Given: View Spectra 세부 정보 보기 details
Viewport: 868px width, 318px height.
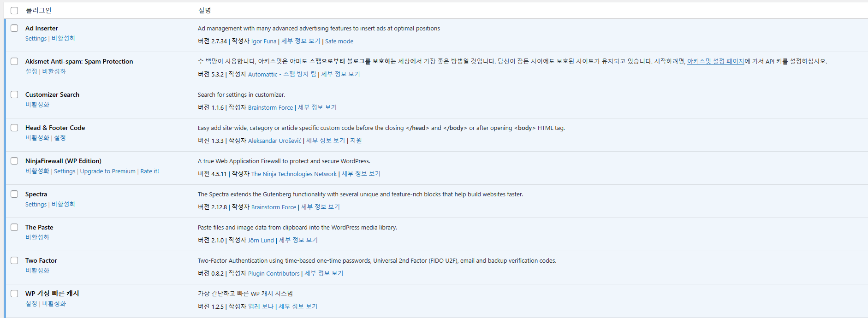Looking at the screenshot, I should click(x=321, y=207).
